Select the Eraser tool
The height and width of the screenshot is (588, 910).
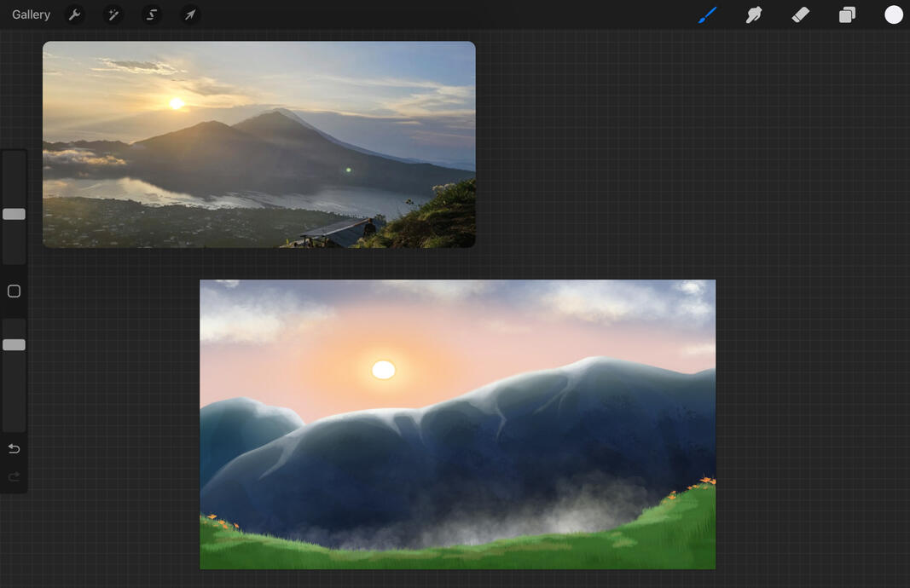click(800, 14)
